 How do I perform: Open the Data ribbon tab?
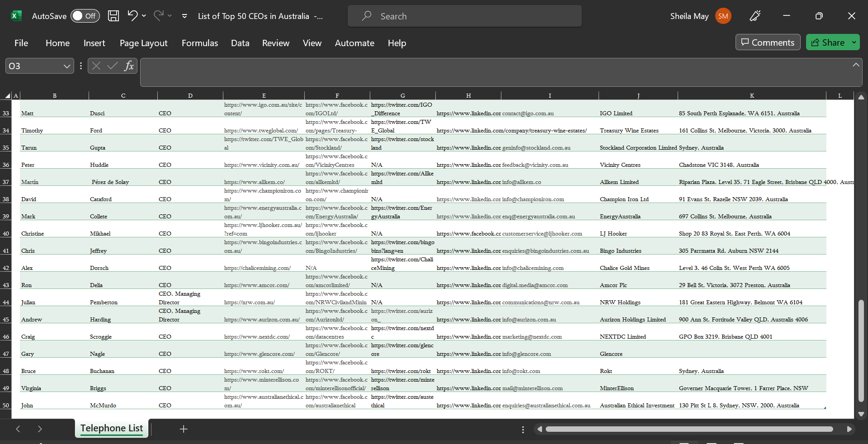pyautogui.click(x=240, y=43)
